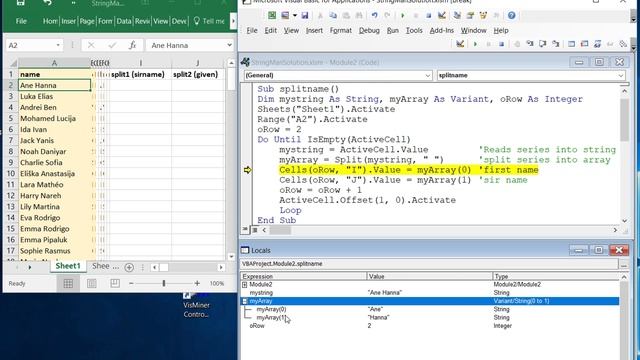The height and width of the screenshot is (360, 640).
Task: Click the Excel Save icon in title bar
Action: click(20, 3)
